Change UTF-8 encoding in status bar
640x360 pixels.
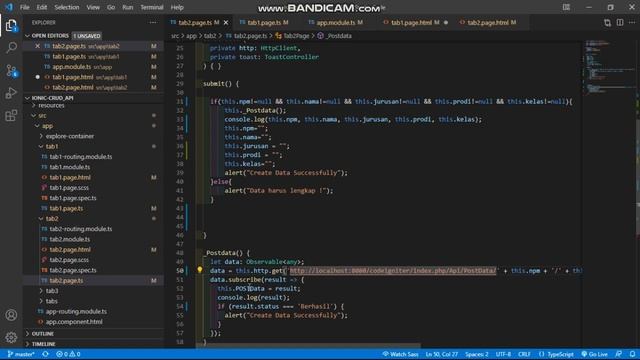503,354
